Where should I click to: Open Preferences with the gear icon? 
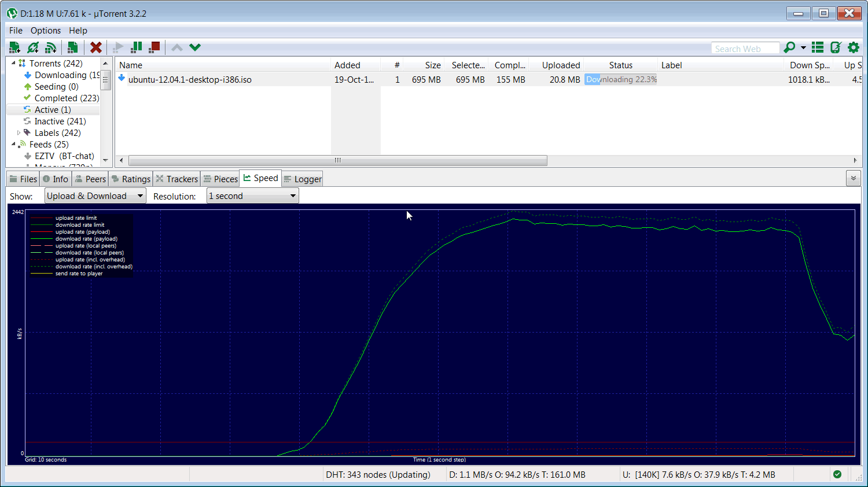coord(854,47)
